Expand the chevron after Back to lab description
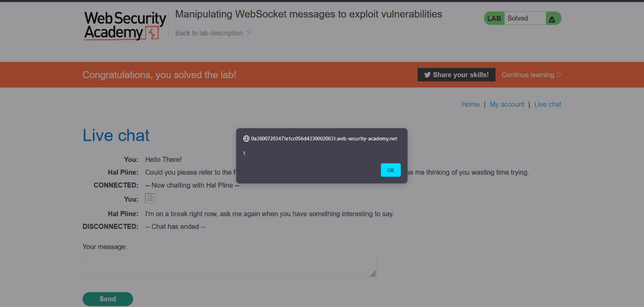 (x=249, y=33)
